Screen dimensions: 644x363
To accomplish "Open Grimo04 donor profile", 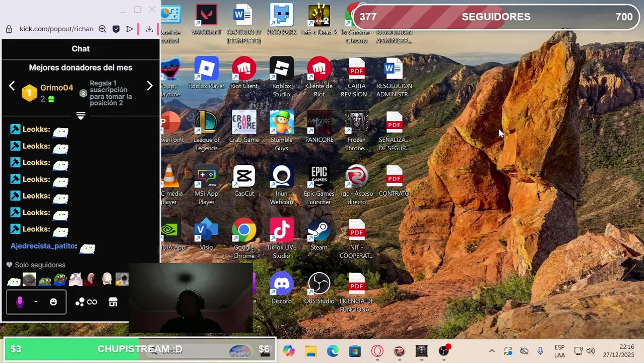I will 56,88.
